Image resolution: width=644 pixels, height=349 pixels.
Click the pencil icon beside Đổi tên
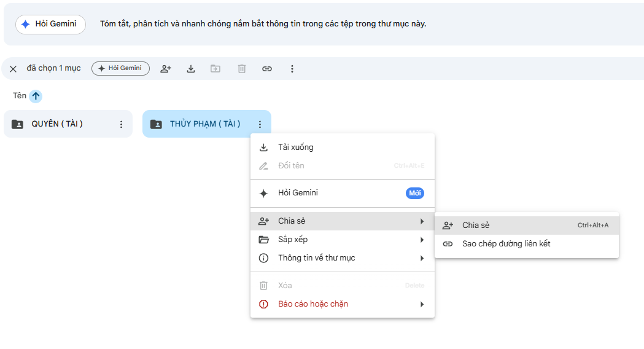[x=264, y=166]
